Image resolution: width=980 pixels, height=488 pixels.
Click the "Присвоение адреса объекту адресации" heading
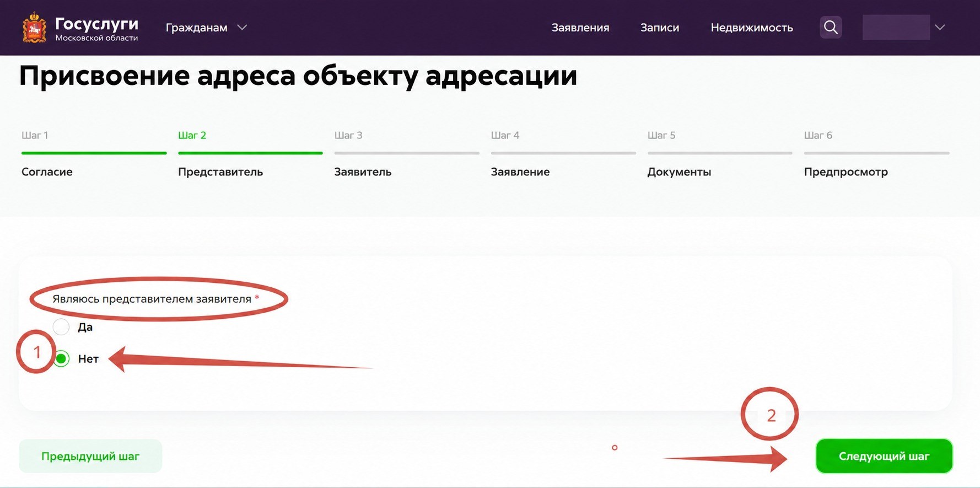pos(298,76)
